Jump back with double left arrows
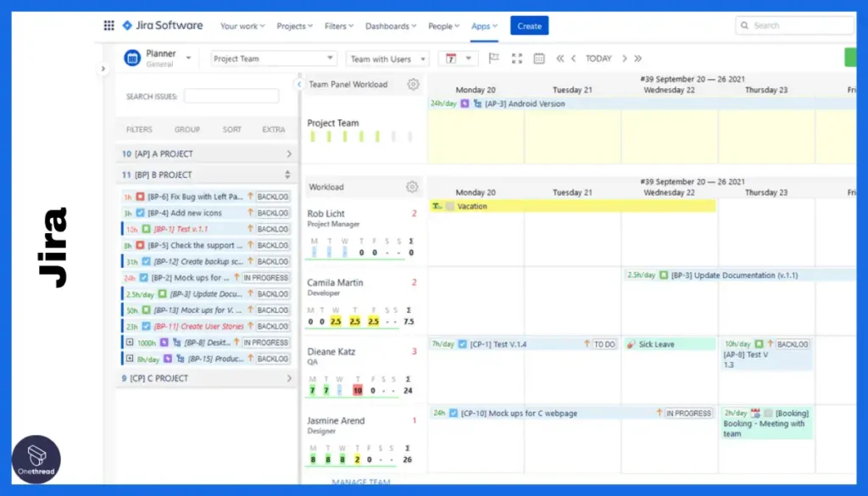Image resolution: width=868 pixels, height=496 pixels. tap(559, 59)
